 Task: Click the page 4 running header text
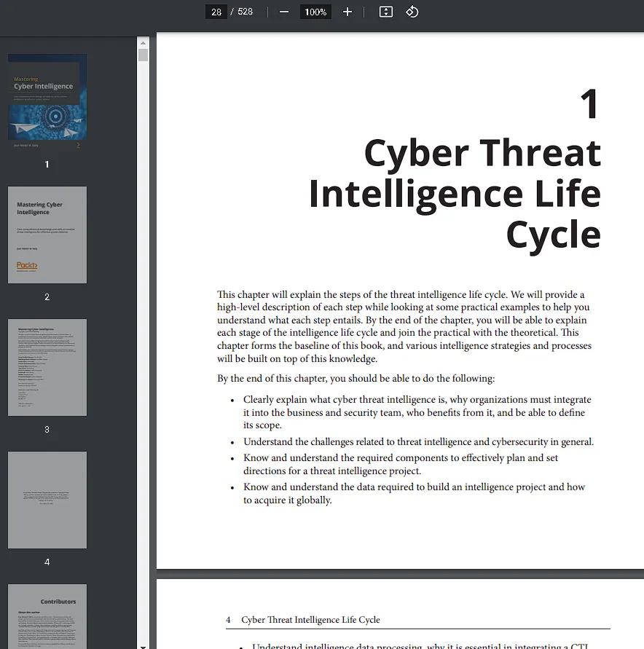(x=310, y=620)
